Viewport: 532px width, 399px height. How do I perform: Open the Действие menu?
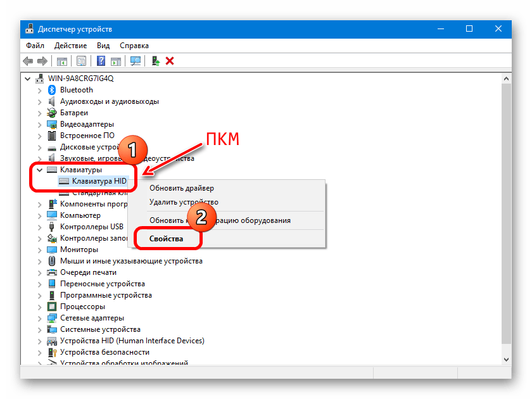(70, 46)
